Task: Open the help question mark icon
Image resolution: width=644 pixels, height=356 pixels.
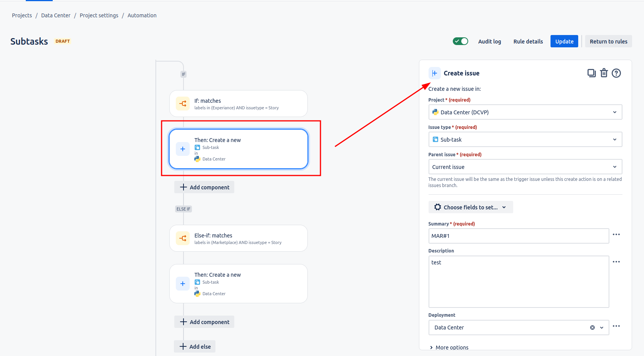Action: click(x=616, y=73)
